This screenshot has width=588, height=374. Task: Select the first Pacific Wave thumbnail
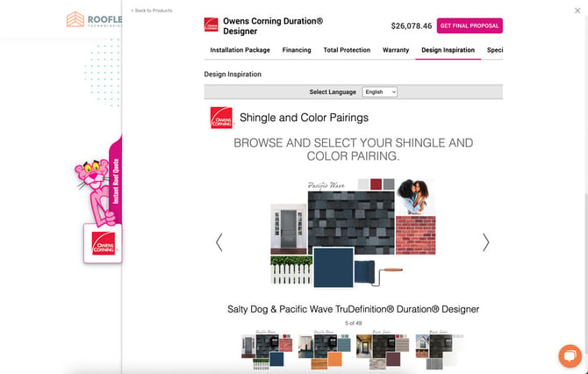267,349
